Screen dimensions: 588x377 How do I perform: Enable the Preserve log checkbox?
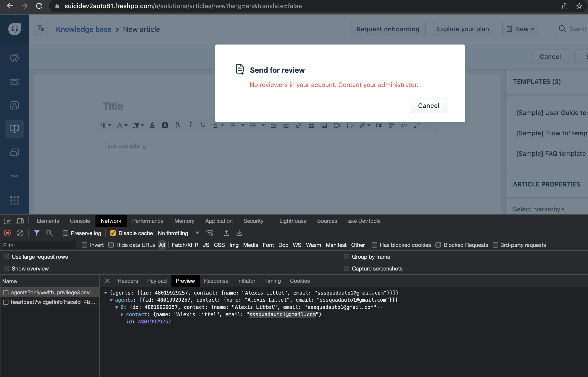pos(65,233)
